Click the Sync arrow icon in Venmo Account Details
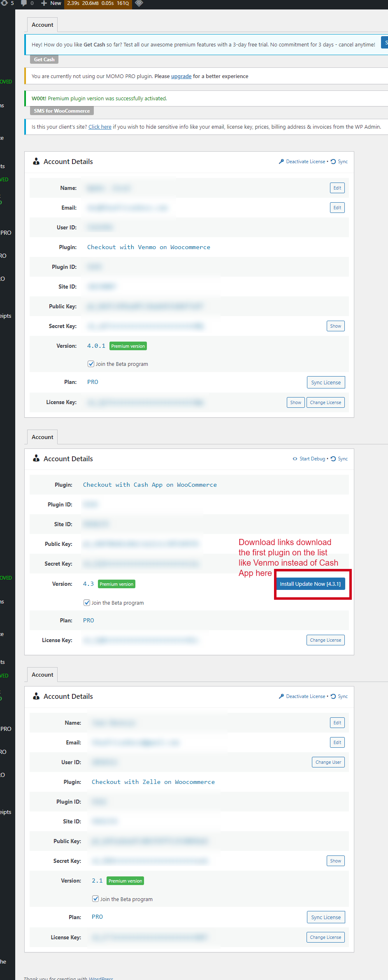Screen dimensions: 388x980 coord(333,162)
